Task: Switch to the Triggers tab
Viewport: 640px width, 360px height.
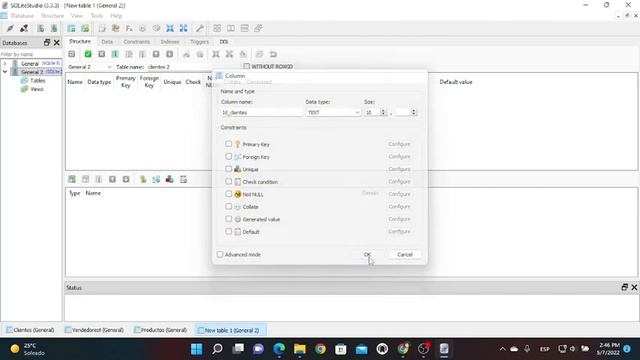Action: click(x=199, y=42)
